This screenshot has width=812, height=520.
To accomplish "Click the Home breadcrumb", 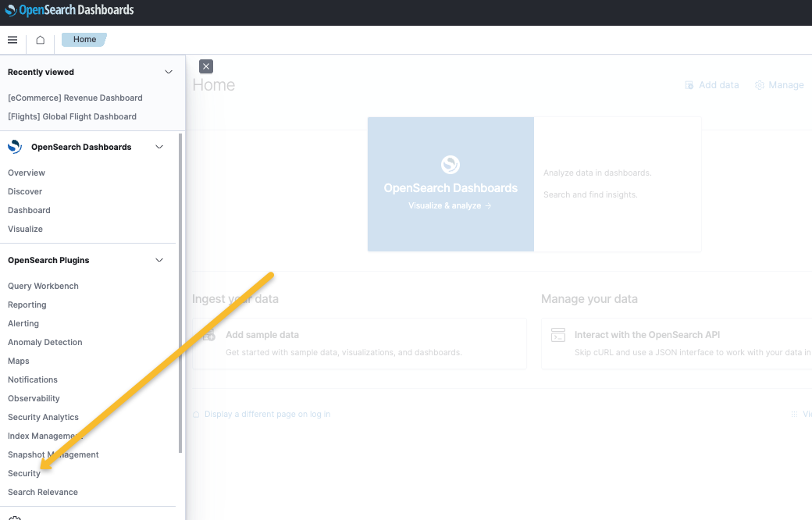I will [x=84, y=39].
